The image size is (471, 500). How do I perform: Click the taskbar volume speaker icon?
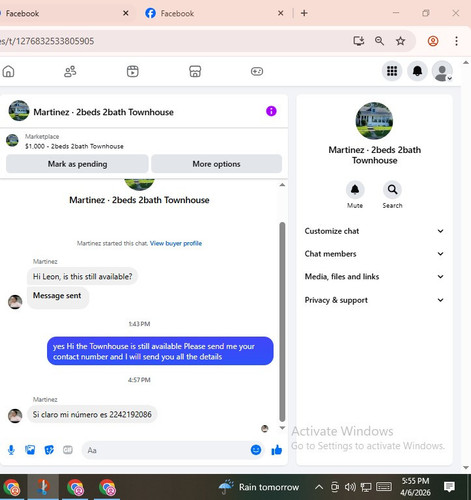click(350, 487)
